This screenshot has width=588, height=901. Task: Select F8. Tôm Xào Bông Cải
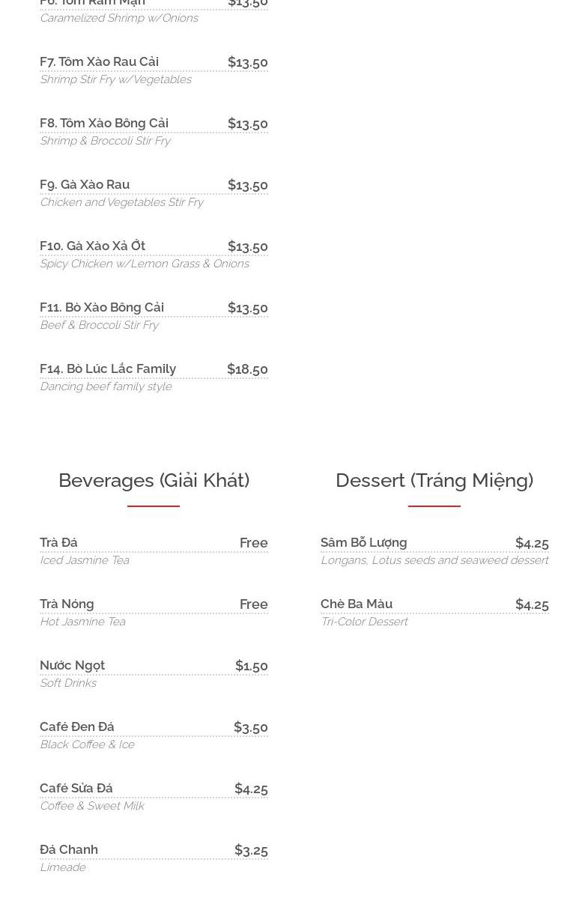point(103,123)
